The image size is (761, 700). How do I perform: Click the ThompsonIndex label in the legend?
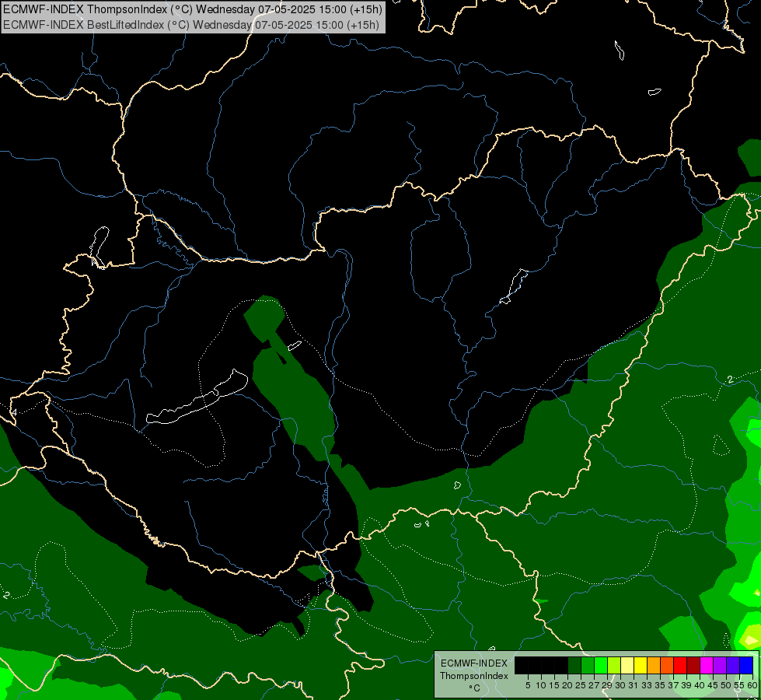point(473,676)
